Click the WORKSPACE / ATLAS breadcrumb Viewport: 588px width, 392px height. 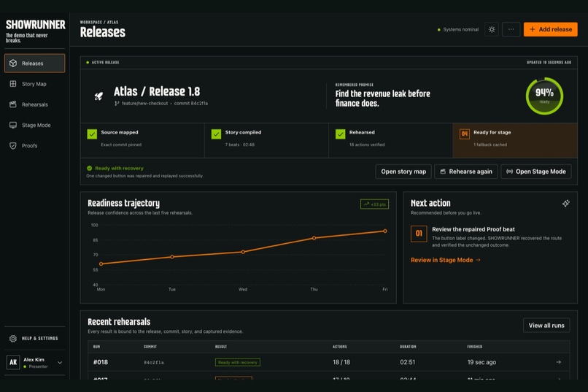[99, 22]
